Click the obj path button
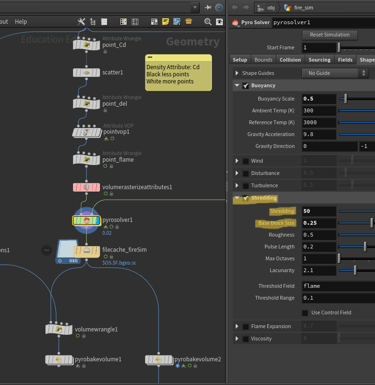The height and width of the screenshot is (385, 375). tap(267, 7)
